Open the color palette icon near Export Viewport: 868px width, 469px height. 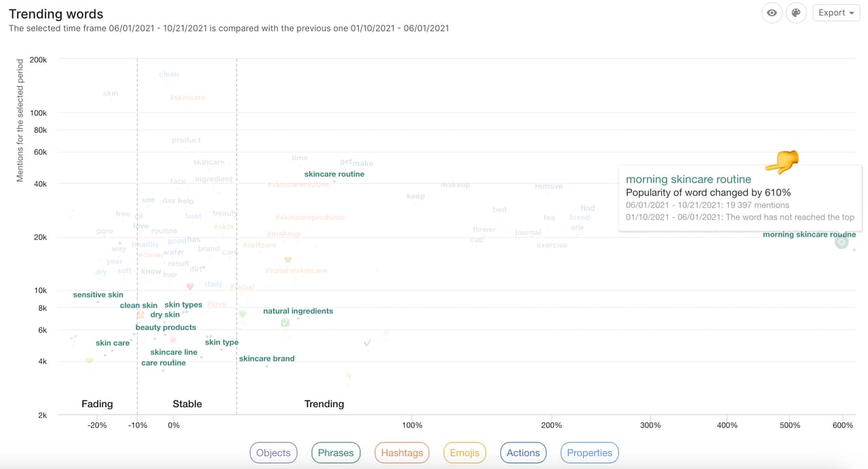point(796,13)
